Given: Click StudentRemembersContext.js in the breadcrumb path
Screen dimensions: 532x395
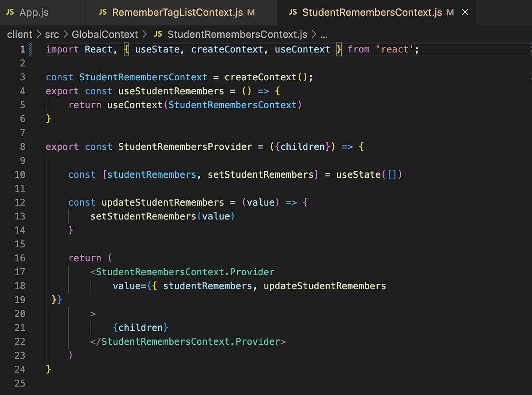Looking at the screenshot, I should (237, 34).
